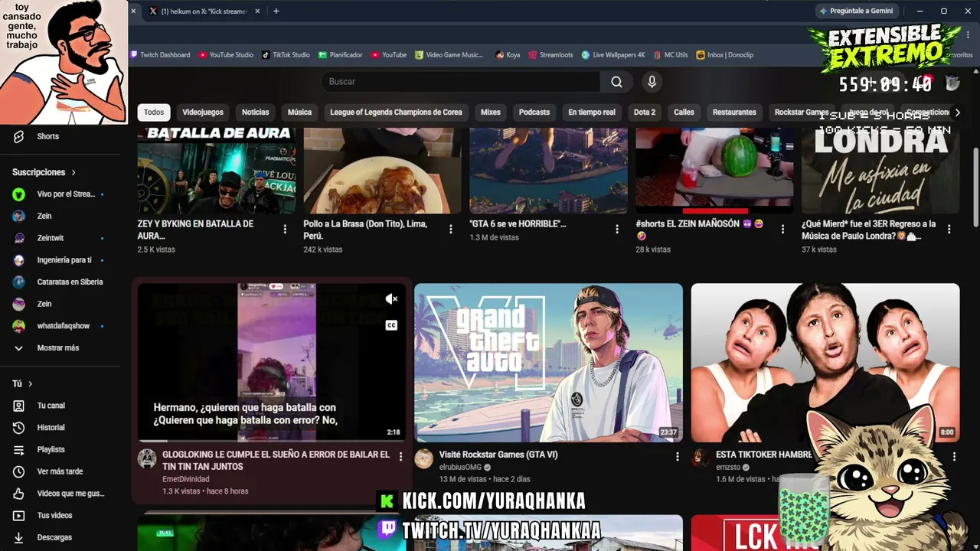980x551 pixels.
Task: Open EmetDivinidad channel avatar under GLOGLOKING video
Action: click(x=147, y=458)
